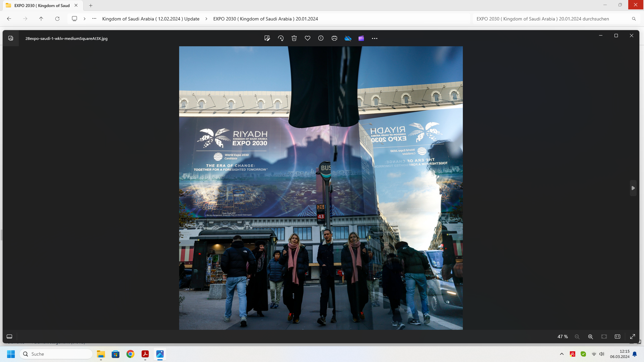This screenshot has height=362, width=644.
Task: Open the notification bell in tray
Action: click(x=635, y=354)
